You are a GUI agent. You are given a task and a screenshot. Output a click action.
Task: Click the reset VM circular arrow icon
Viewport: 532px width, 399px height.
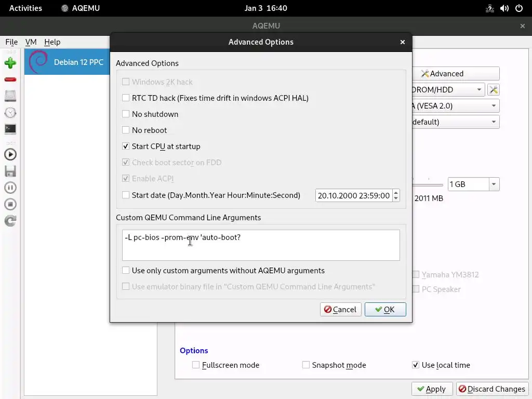[x=10, y=221]
